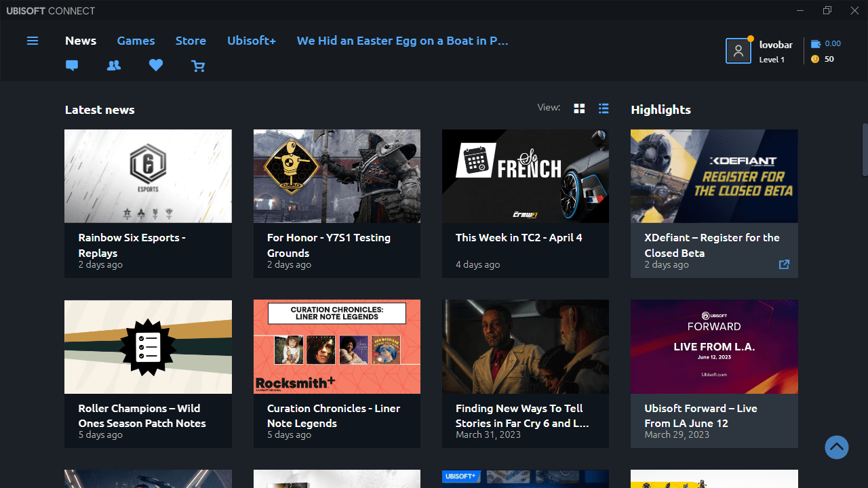Image resolution: width=868 pixels, height=488 pixels.
Task: Click the 5 days ago timestamp under Curation Chronicles
Action: pyautogui.click(x=289, y=434)
